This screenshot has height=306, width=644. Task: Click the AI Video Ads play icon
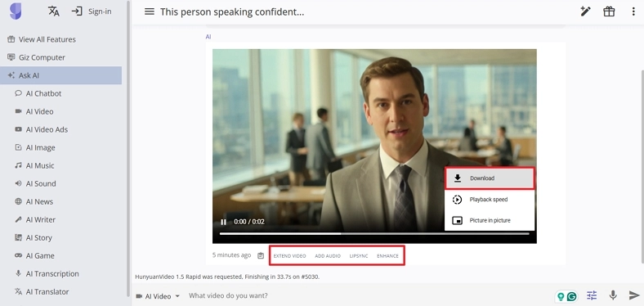click(18, 129)
